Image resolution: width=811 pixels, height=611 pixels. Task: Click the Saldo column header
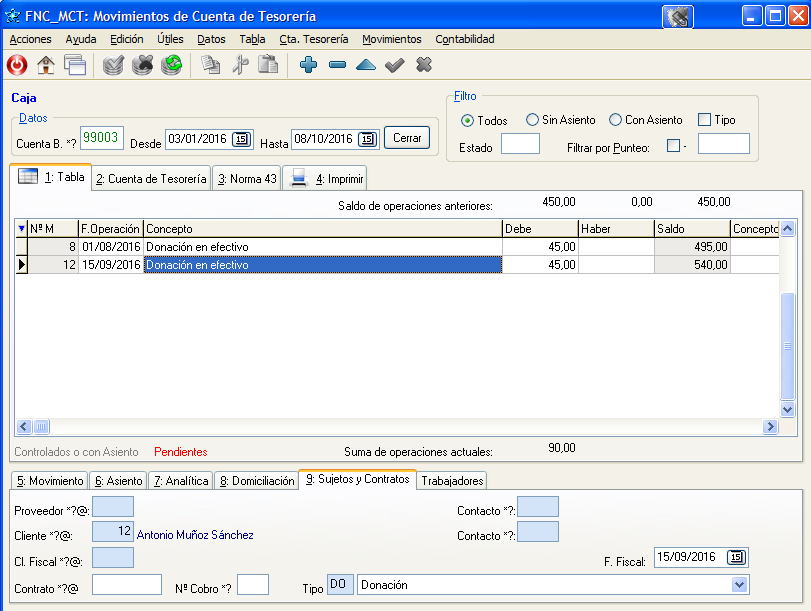(692, 229)
